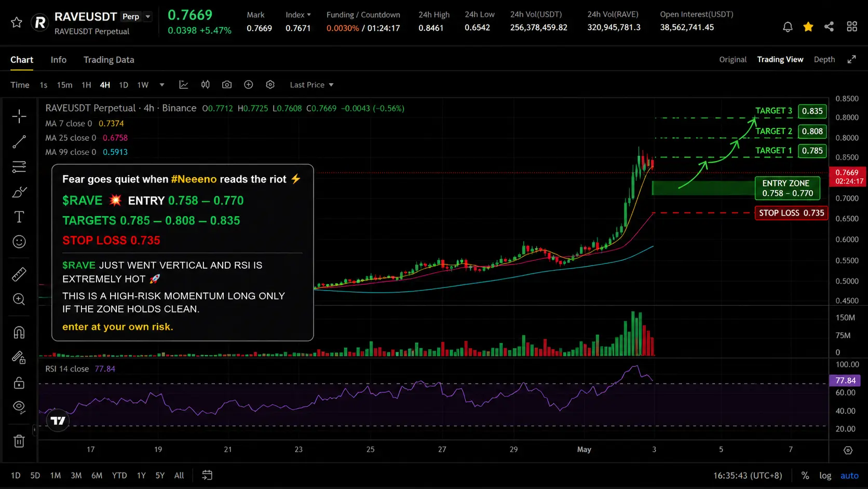This screenshot has height=489, width=868.
Task: Remove drawings with trash icon
Action: (x=19, y=441)
